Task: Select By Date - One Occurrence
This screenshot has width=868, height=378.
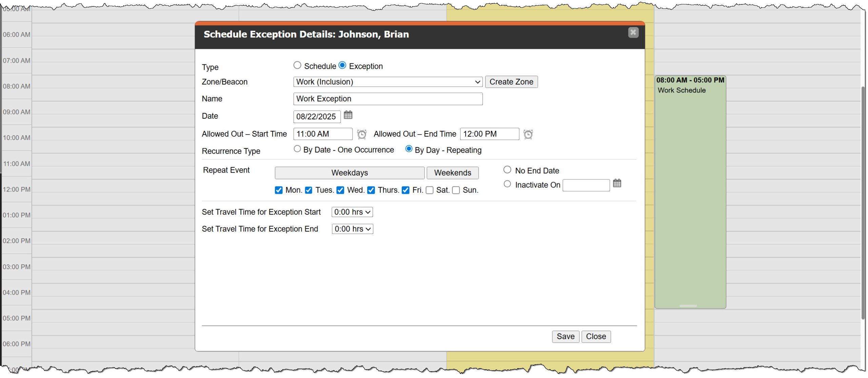Action: coord(297,149)
